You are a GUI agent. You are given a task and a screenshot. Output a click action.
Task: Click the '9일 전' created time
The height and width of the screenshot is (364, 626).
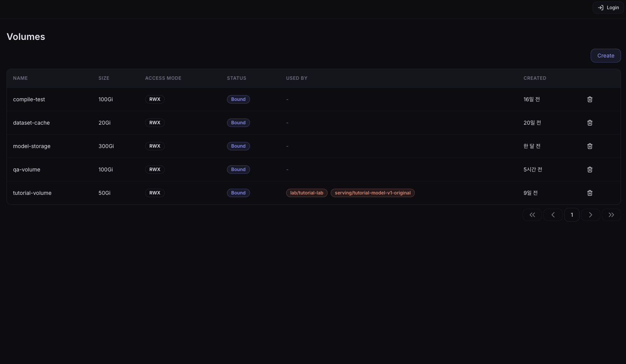530,193
